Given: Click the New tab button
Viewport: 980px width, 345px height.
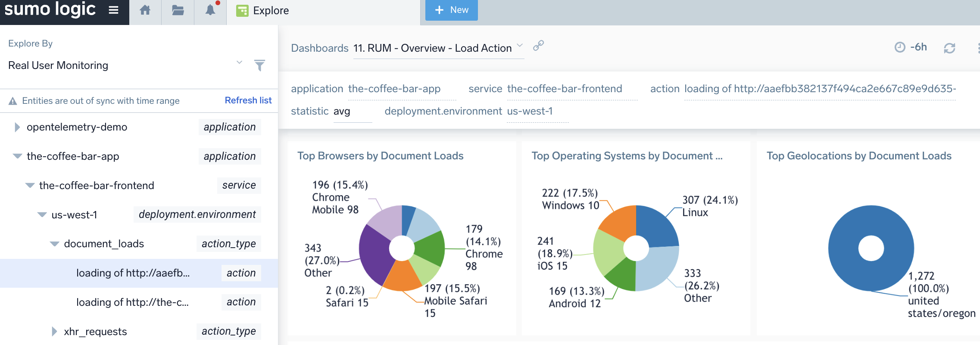Looking at the screenshot, I should click(x=451, y=10).
